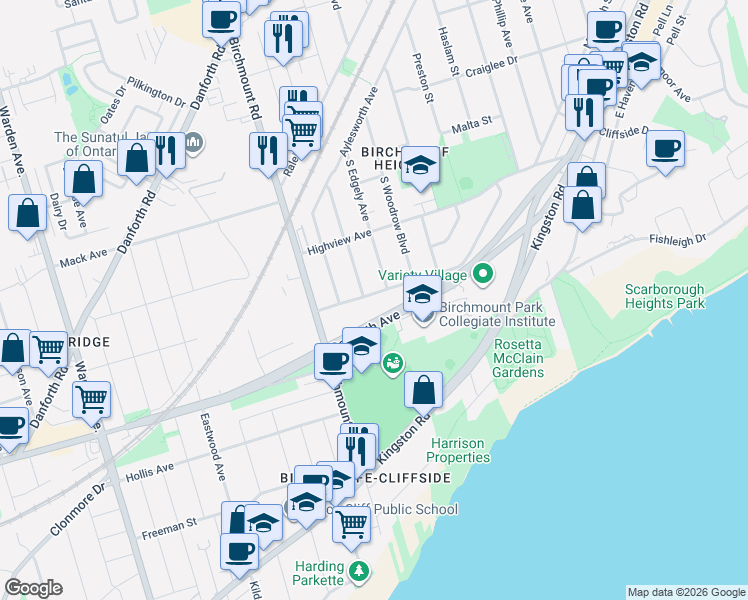Click the gray museum pin near Sunatul Jamaat
The height and width of the screenshot is (600, 748).
(x=194, y=143)
